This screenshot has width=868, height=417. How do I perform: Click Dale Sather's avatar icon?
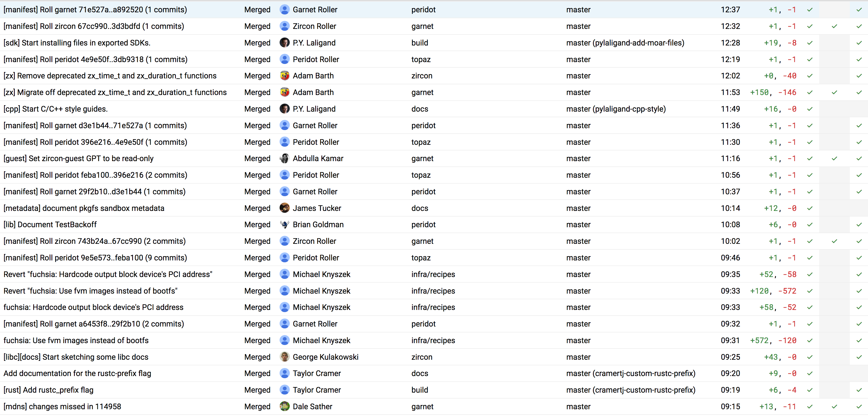tap(284, 407)
